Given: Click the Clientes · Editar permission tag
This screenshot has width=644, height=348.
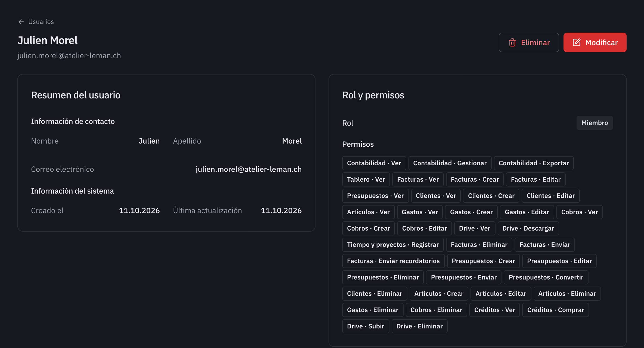Looking at the screenshot, I should click(550, 196).
